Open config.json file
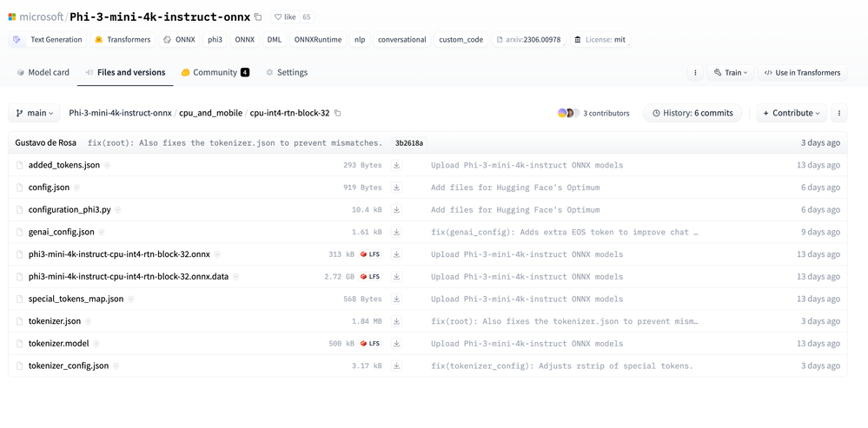 click(x=50, y=188)
